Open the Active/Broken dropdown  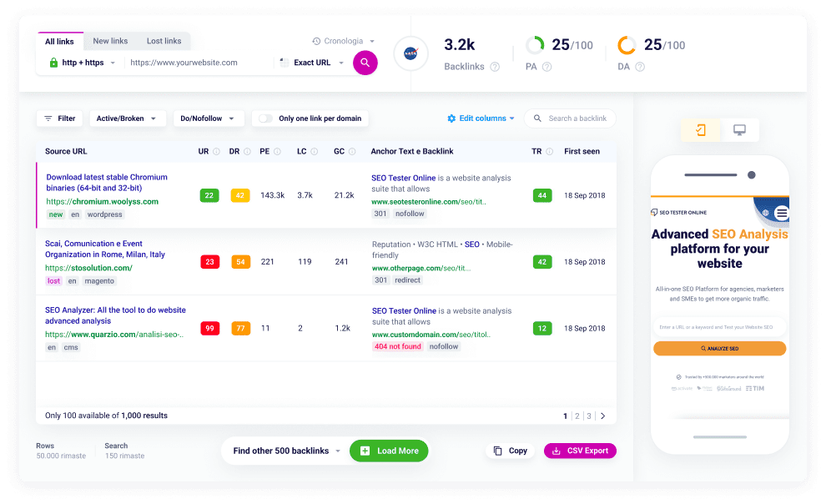pyautogui.click(x=127, y=118)
